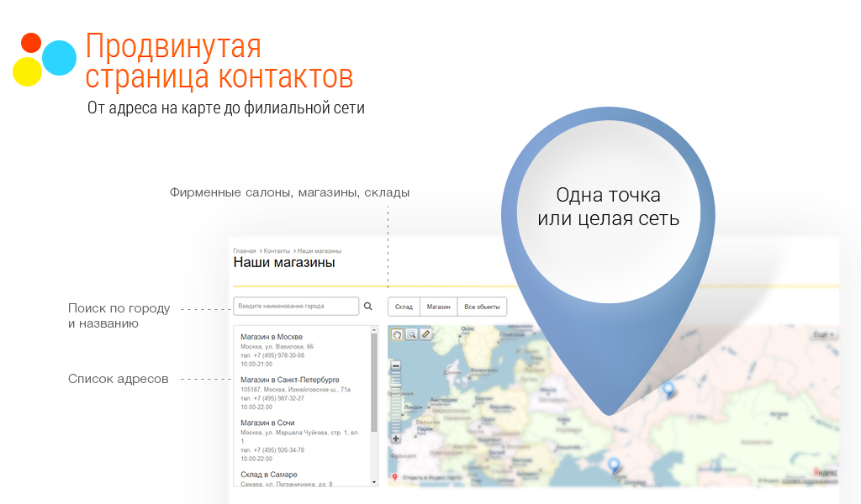Switch to the Магазин filter tab
The height and width of the screenshot is (504, 861).
pos(438,307)
